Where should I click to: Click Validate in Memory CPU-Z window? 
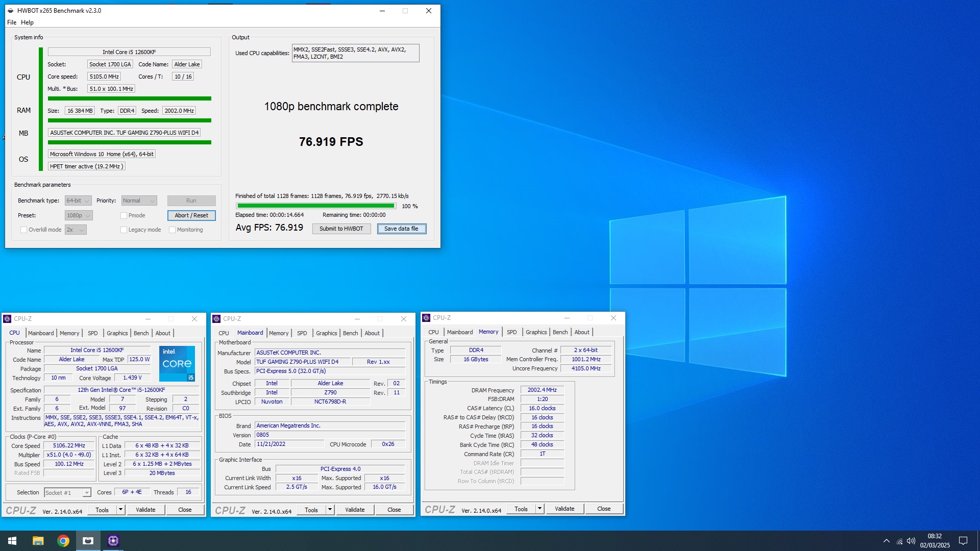click(565, 509)
